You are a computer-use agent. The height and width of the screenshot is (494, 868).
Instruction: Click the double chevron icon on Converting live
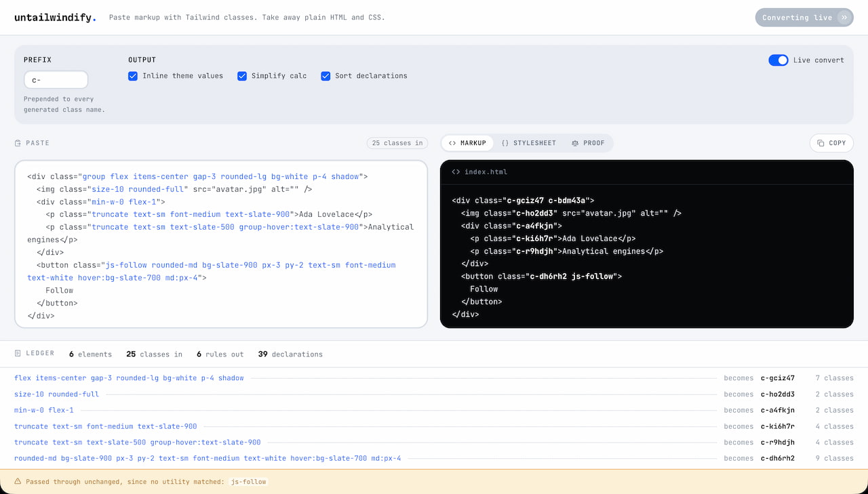click(x=844, y=18)
